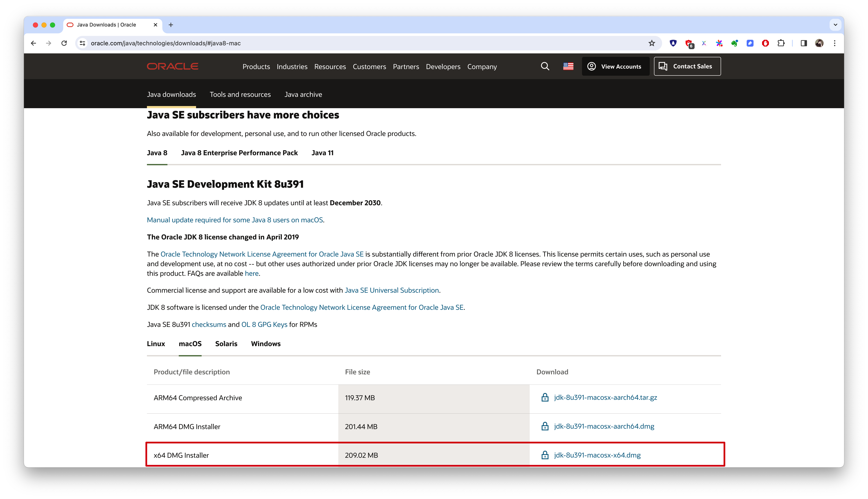Open the Products menu
Image resolution: width=868 pixels, height=499 pixels.
pos(256,66)
